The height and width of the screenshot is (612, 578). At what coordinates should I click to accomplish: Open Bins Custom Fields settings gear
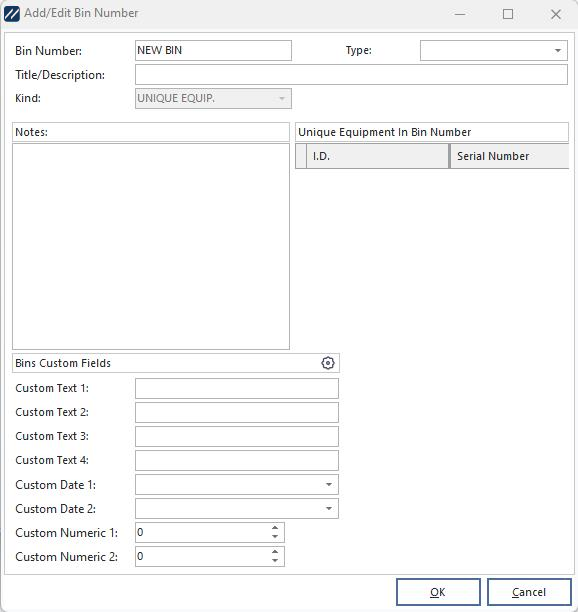click(x=327, y=363)
